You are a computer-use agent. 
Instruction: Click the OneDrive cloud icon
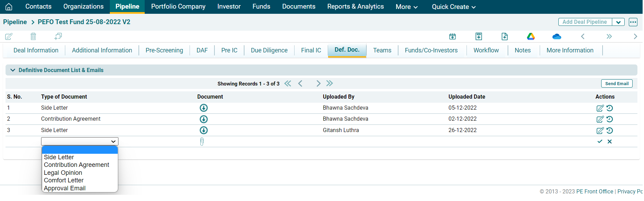coord(557,37)
